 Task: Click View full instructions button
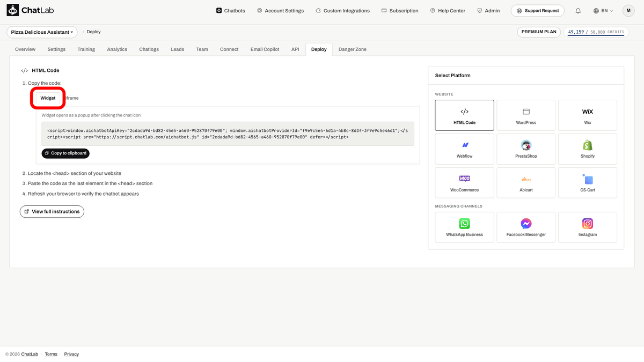[x=52, y=211]
